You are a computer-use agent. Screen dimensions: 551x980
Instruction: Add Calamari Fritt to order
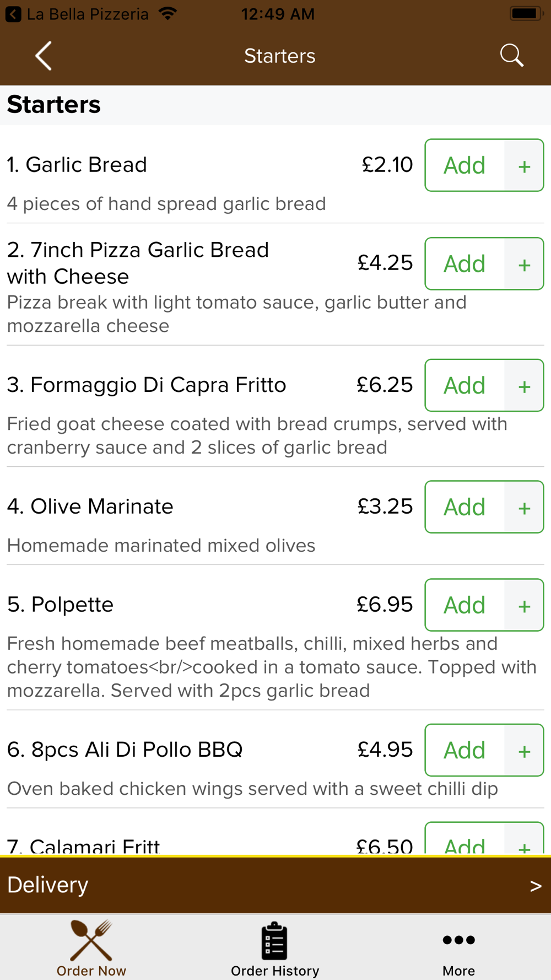coord(464,839)
